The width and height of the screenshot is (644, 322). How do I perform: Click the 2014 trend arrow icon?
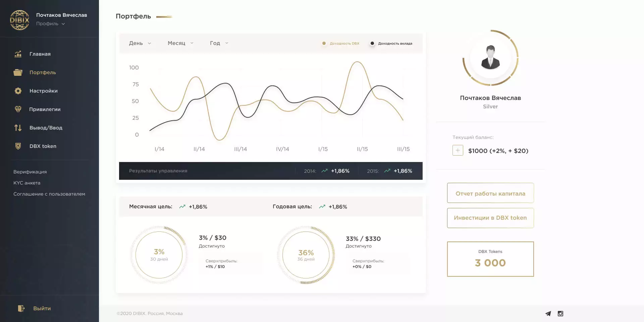tap(324, 171)
